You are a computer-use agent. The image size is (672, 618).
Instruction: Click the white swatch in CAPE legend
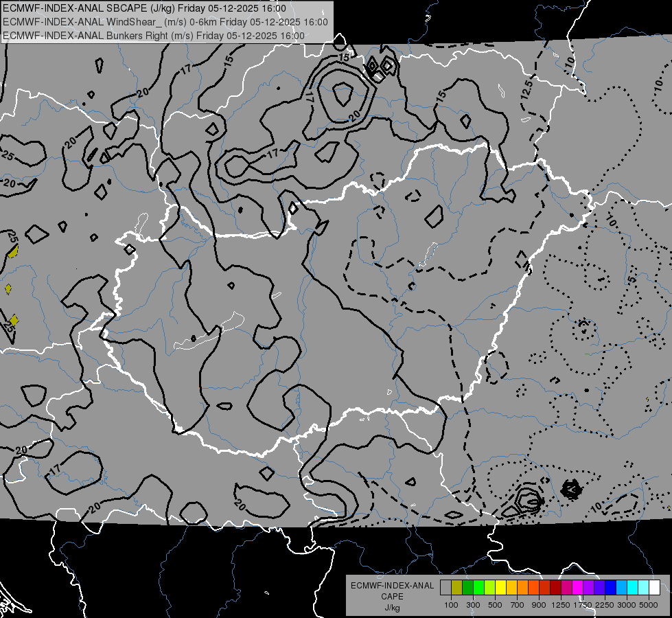click(x=655, y=588)
